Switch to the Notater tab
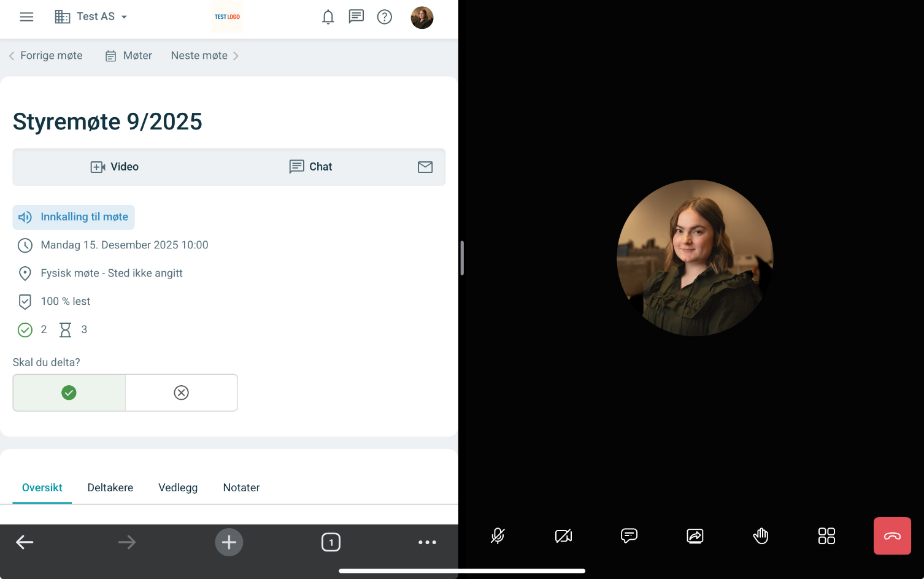The image size is (924, 579). pyautogui.click(x=242, y=488)
